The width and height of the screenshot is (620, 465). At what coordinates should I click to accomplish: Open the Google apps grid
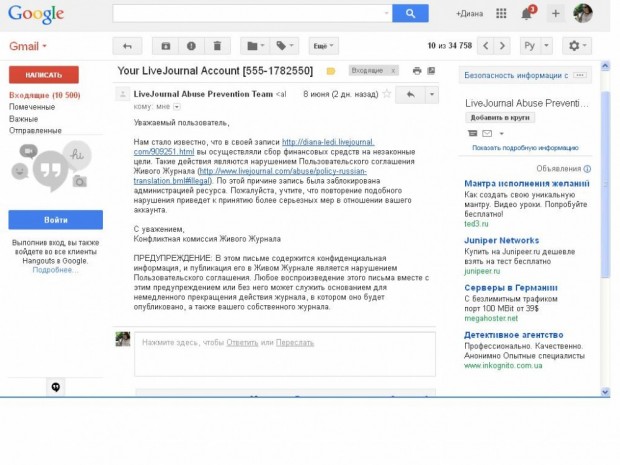[x=499, y=14]
